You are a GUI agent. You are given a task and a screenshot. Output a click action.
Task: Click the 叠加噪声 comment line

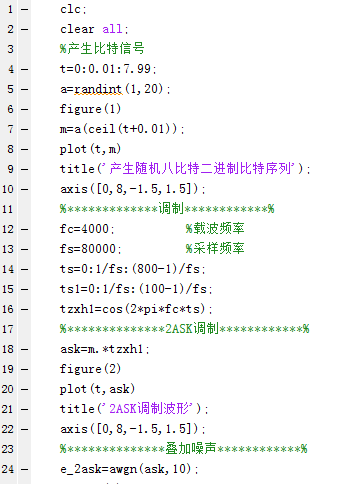(183, 449)
